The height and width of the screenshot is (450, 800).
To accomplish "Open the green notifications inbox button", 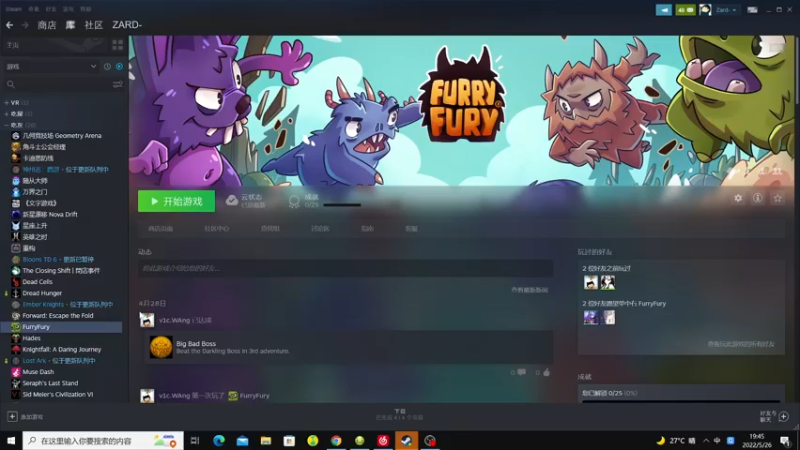I will point(685,10).
